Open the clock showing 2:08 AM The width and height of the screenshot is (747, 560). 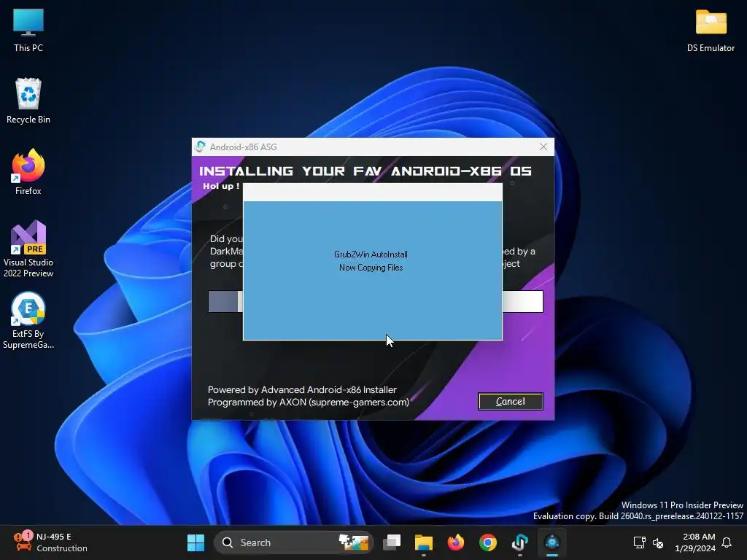(695, 542)
